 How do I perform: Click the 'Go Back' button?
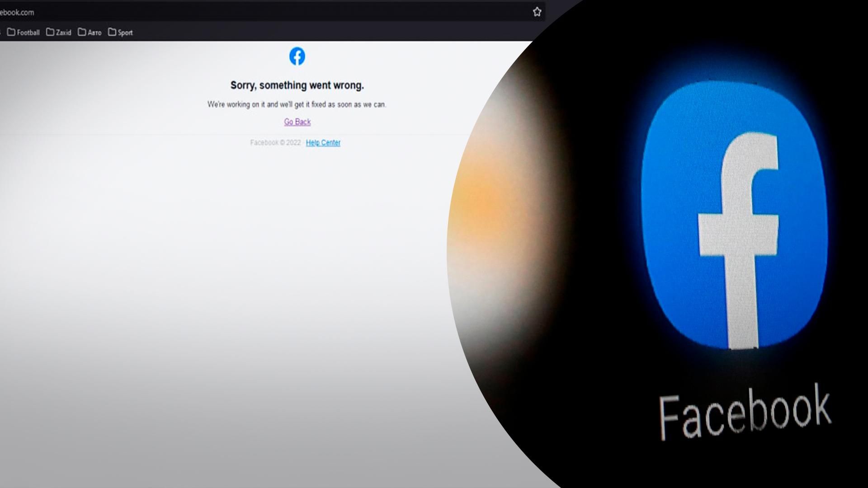(297, 122)
